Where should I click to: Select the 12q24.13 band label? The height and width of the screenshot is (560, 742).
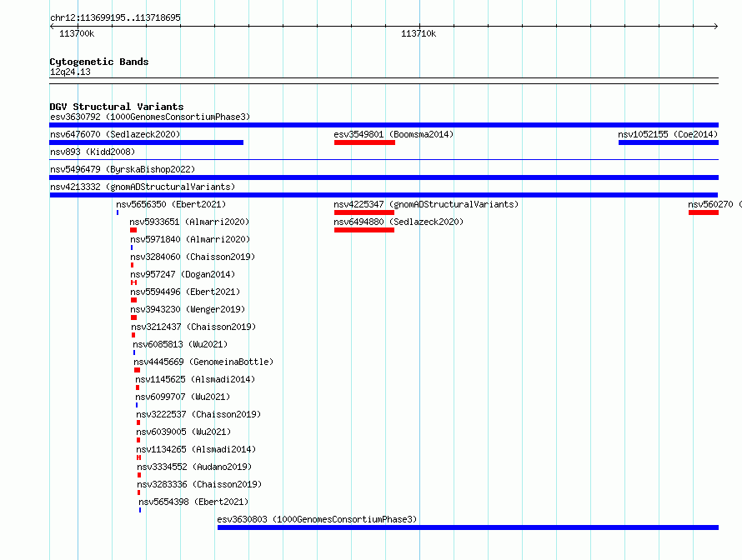point(70,72)
